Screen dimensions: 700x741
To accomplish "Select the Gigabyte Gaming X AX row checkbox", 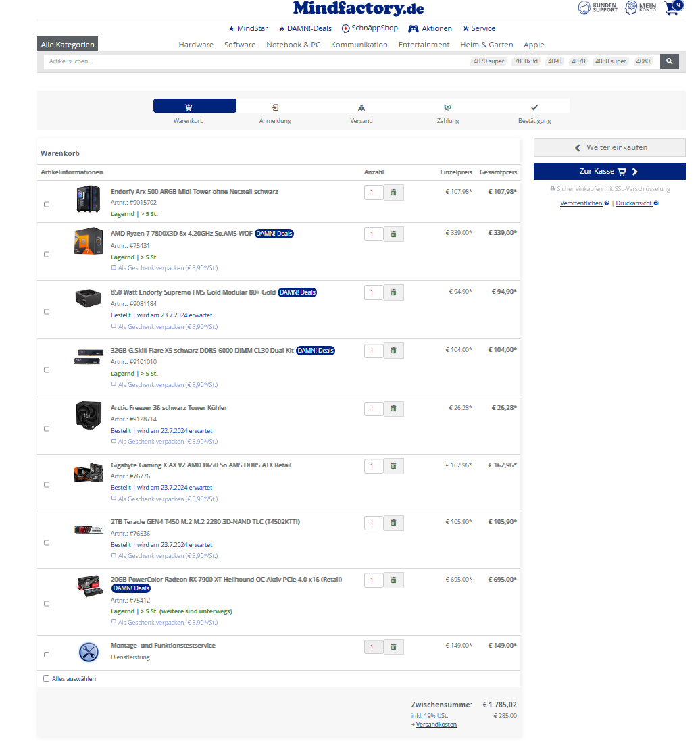I will point(47,485).
